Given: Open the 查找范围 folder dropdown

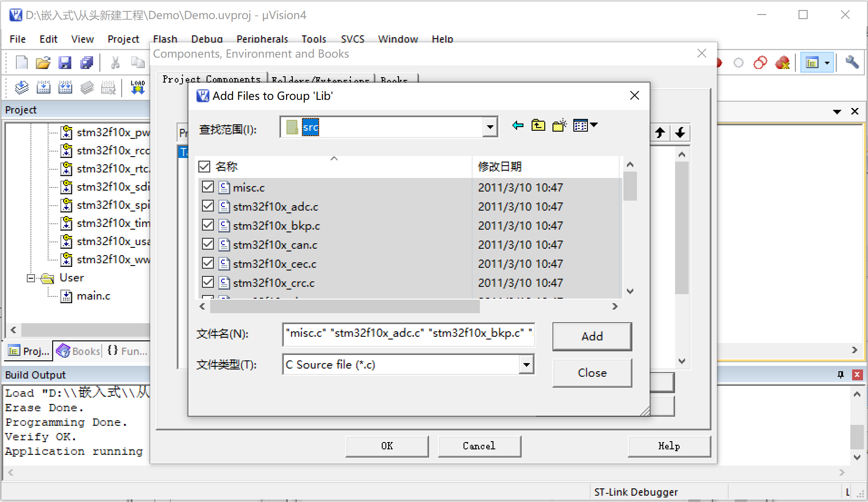Looking at the screenshot, I should tap(490, 127).
